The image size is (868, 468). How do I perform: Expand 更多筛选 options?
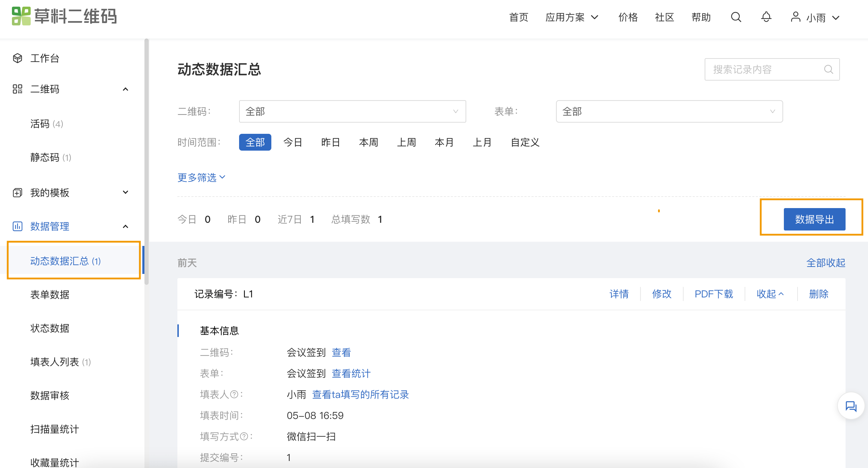pyautogui.click(x=201, y=178)
